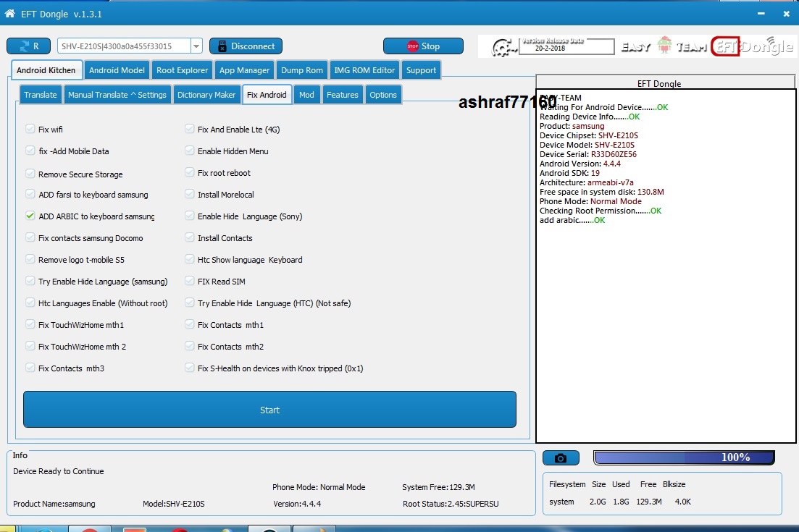Viewport: 799px width, 532px height.
Task: Check Try Enable Hide Language (samsung)
Action: (x=30, y=281)
